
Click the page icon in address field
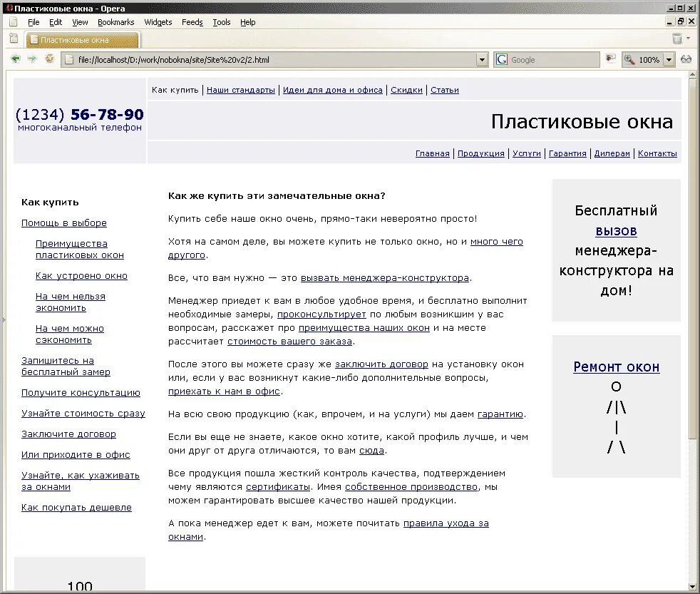click(69, 59)
